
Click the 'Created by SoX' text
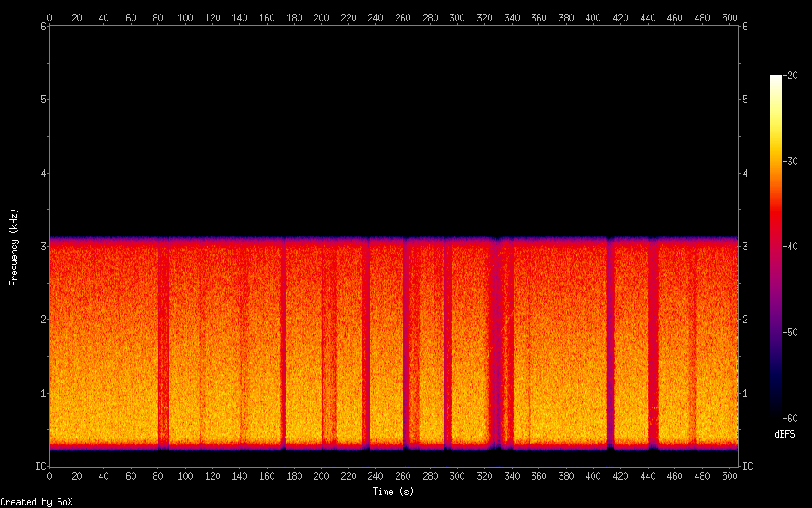(x=36, y=501)
